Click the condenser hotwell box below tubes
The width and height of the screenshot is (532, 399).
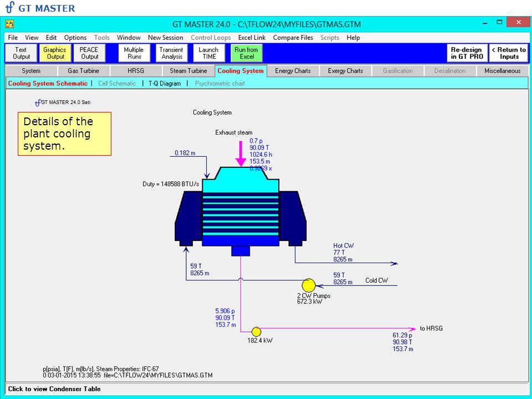click(x=241, y=250)
